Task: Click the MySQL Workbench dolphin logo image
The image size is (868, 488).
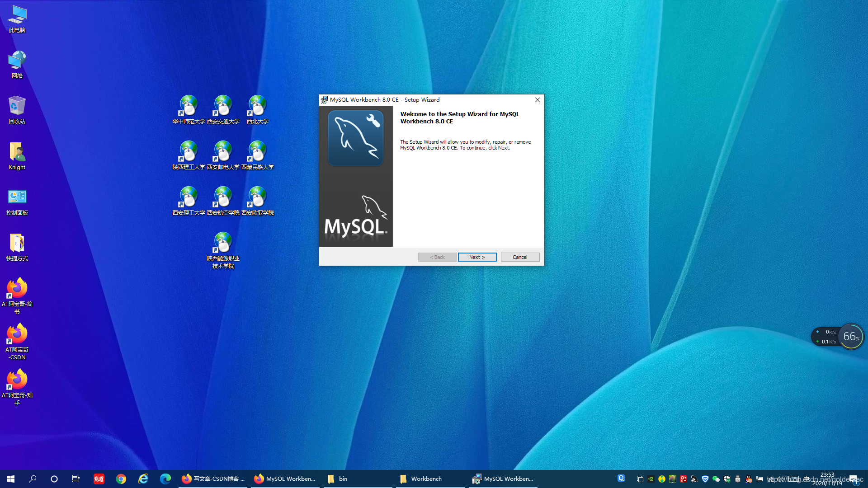Action: [356, 138]
